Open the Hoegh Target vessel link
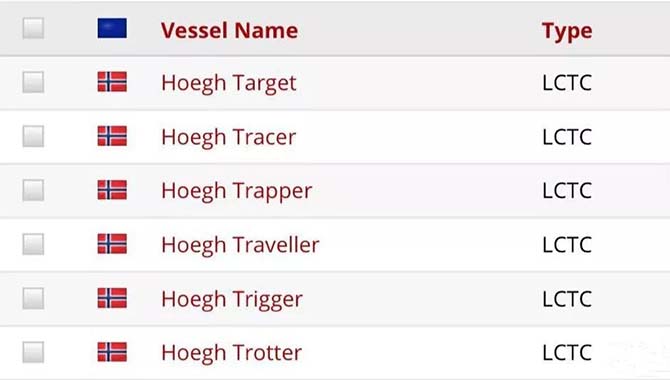670x380 pixels. (229, 83)
